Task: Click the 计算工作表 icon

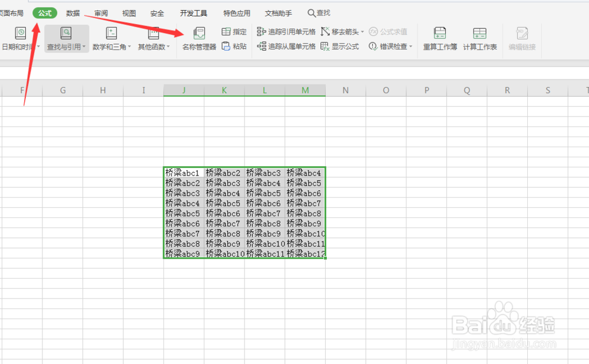Action: pos(479,34)
